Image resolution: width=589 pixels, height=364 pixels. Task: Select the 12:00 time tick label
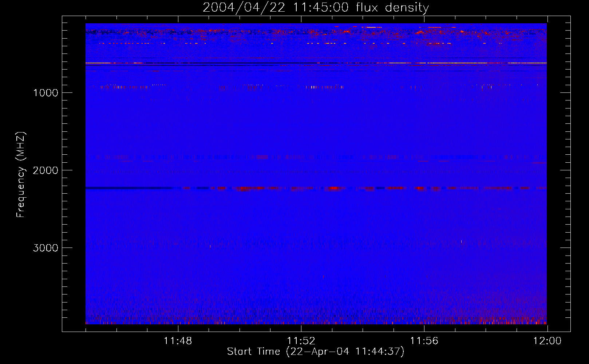[x=547, y=341]
